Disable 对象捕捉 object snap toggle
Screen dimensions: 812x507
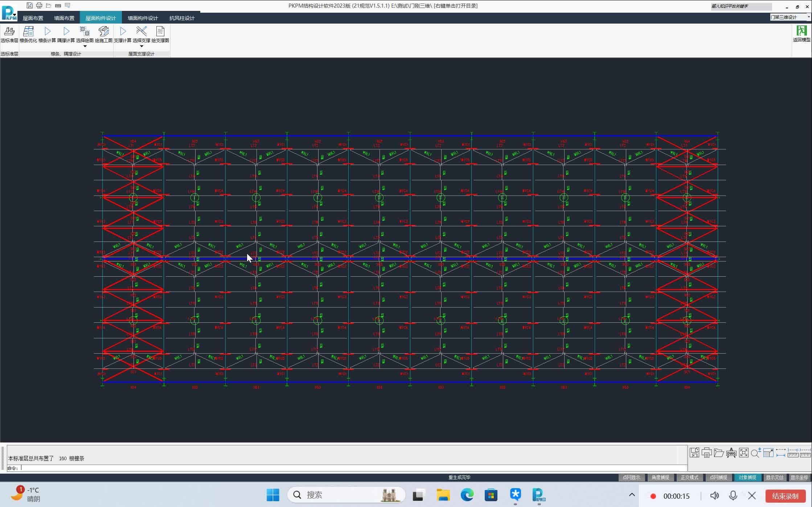pos(747,477)
